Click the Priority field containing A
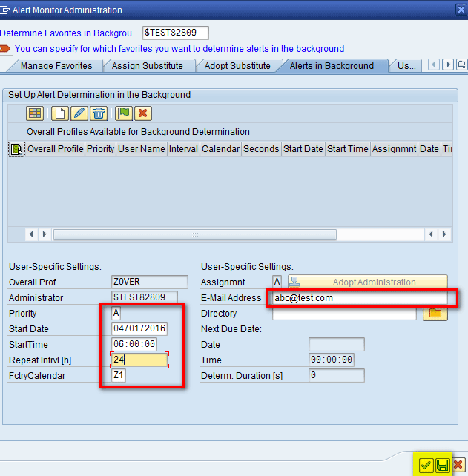Image resolution: width=468 pixels, height=476 pixels. 116,313
